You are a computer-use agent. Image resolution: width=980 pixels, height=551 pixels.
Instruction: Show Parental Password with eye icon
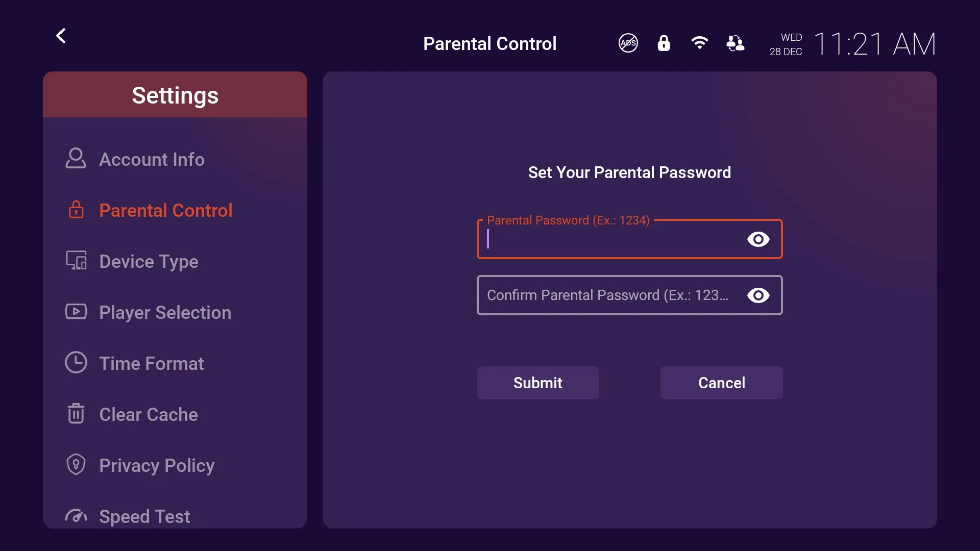pyautogui.click(x=758, y=239)
